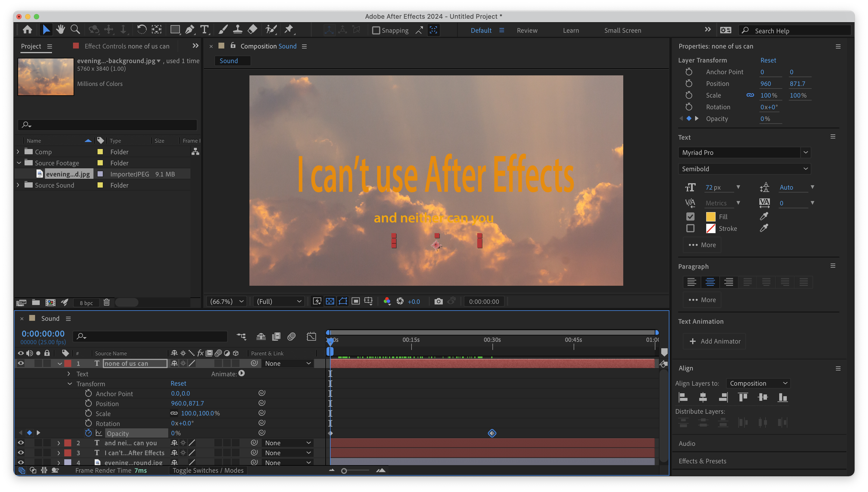Image resolution: width=868 pixels, height=492 pixels.
Task: Hide the 'and nei... can you' layer
Action: 21,443
